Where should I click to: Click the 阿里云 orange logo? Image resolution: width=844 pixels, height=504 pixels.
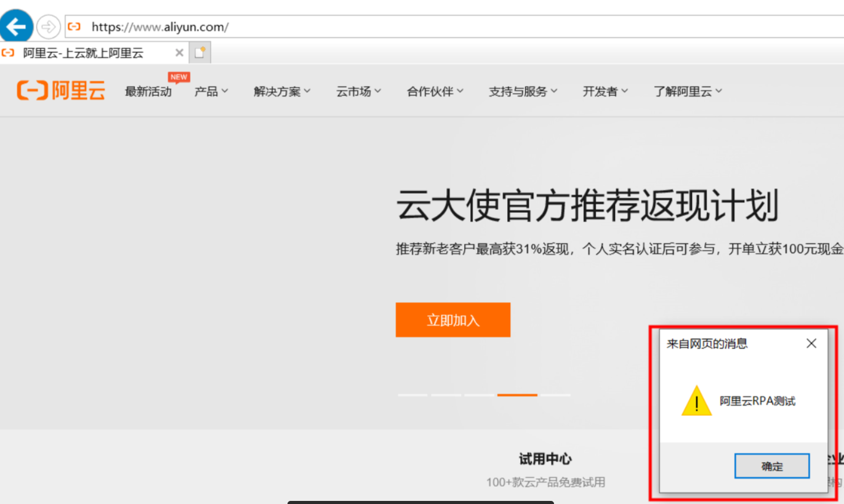pos(61,91)
